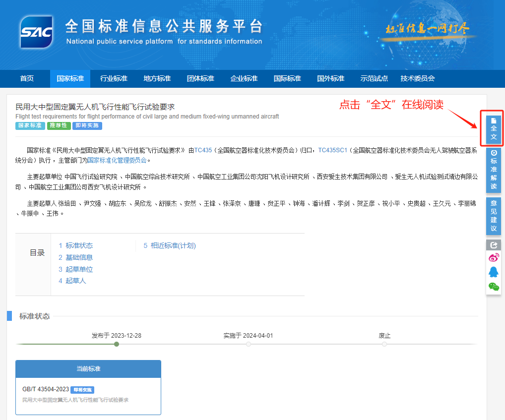Click the 实施于 2024-04-01 timeline marker
The image size is (505, 420).
coord(248,344)
